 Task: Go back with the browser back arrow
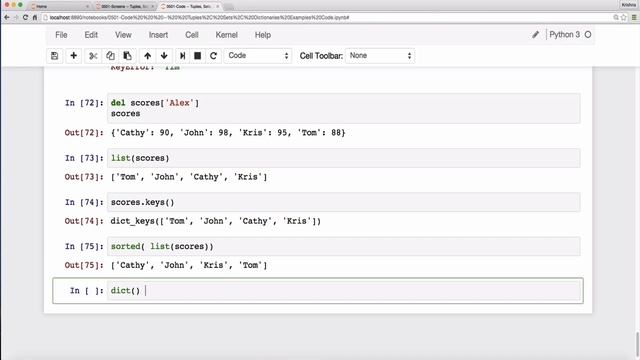pos(7,18)
